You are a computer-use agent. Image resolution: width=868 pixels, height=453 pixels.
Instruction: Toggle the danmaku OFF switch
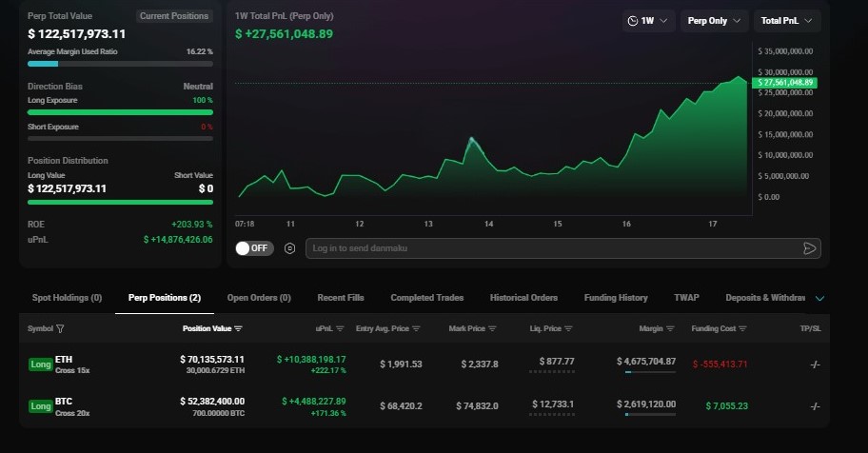254,248
